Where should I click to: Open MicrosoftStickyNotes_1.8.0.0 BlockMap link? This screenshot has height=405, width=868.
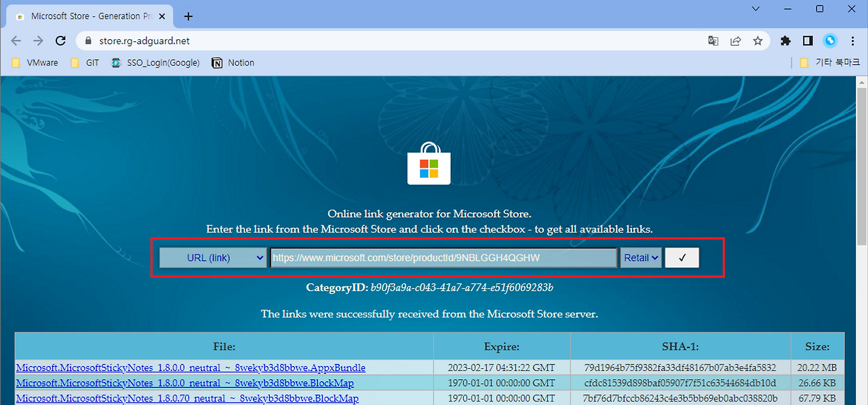[x=184, y=383]
